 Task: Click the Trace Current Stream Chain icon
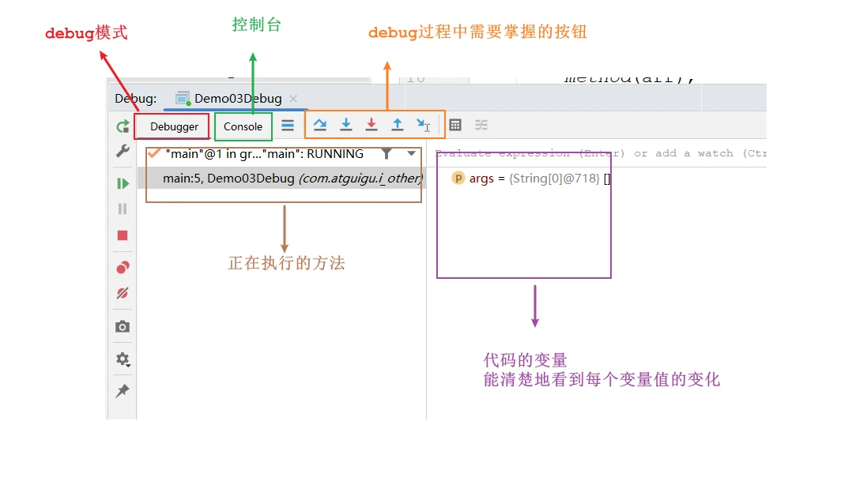click(x=481, y=125)
